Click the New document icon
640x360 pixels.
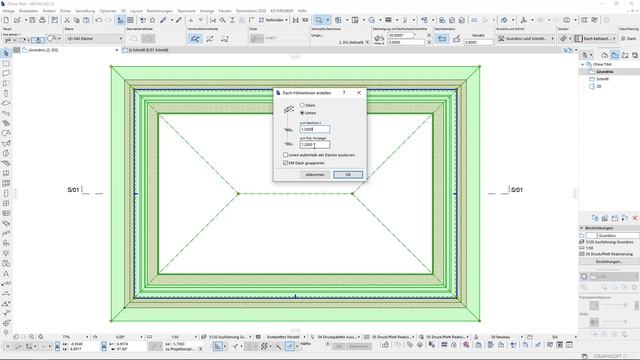pos(6,20)
